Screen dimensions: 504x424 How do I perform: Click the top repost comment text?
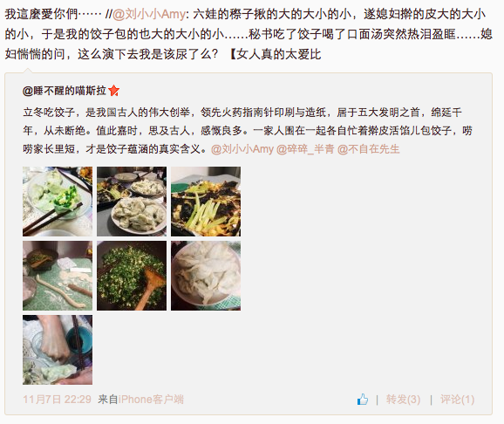(249, 34)
